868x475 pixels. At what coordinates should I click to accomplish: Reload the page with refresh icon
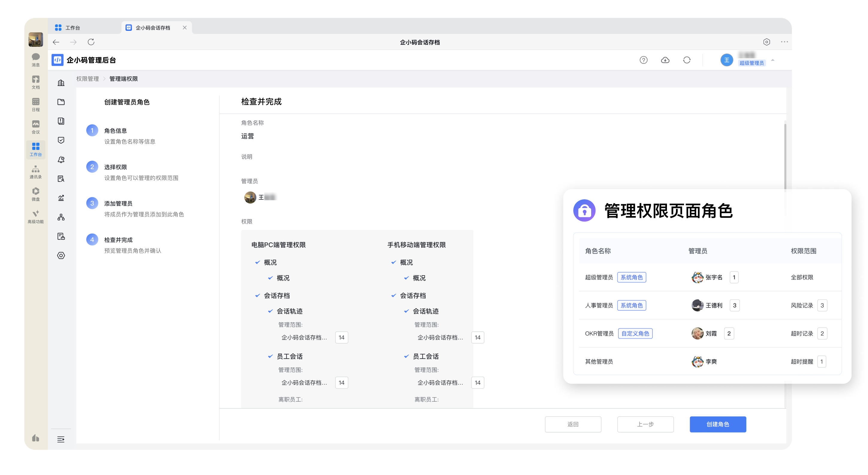pyautogui.click(x=91, y=42)
